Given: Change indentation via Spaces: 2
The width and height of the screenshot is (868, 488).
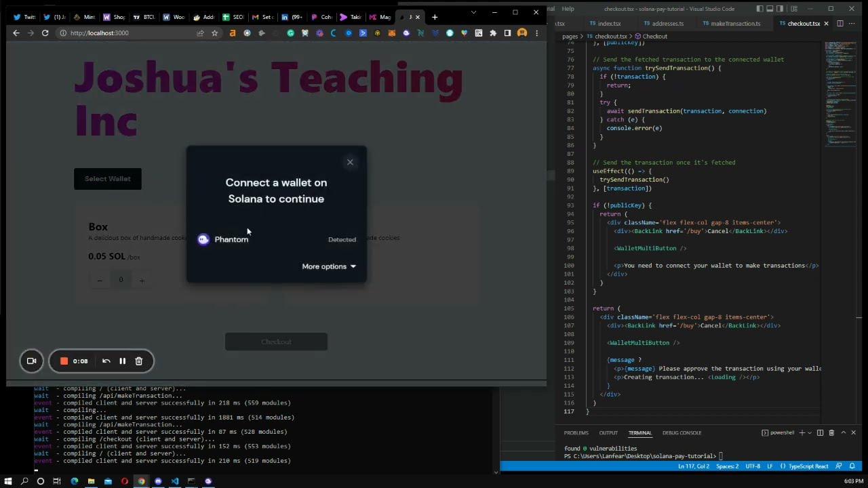Looking at the screenshot, I should point(727,466).
